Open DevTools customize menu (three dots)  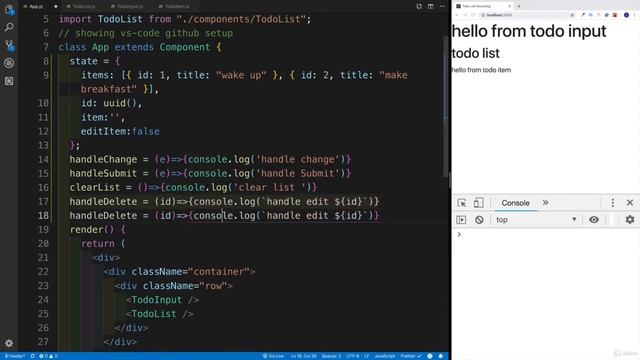tap(613, 203)
